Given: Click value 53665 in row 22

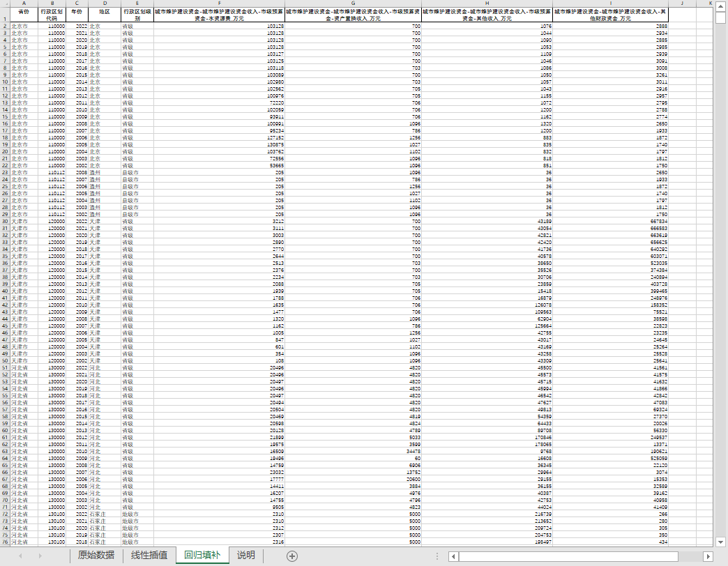Looking at the screenshot, I should (x=219, y=166).
